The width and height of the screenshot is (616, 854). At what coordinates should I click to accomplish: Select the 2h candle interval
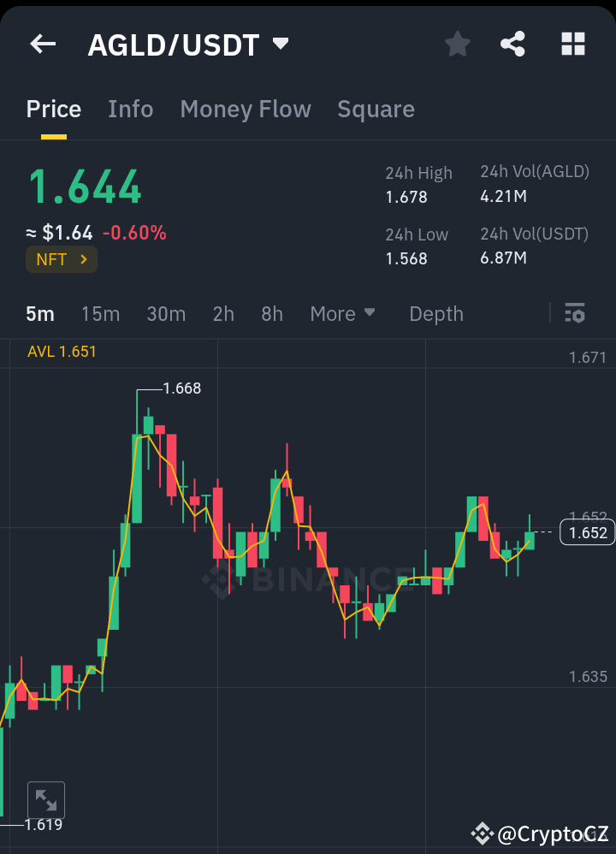pyautogui.click(x=223, y=314)
